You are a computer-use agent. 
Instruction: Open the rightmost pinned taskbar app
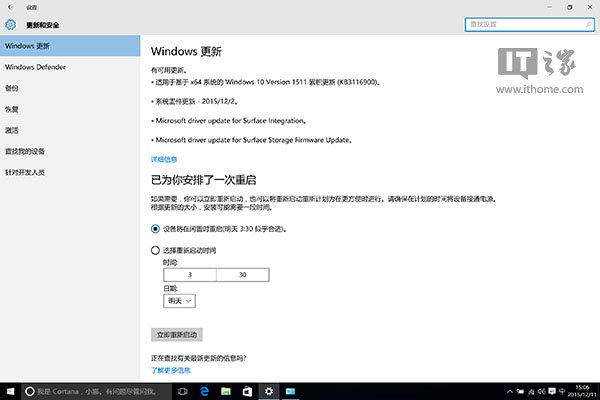tap(290, 391)
